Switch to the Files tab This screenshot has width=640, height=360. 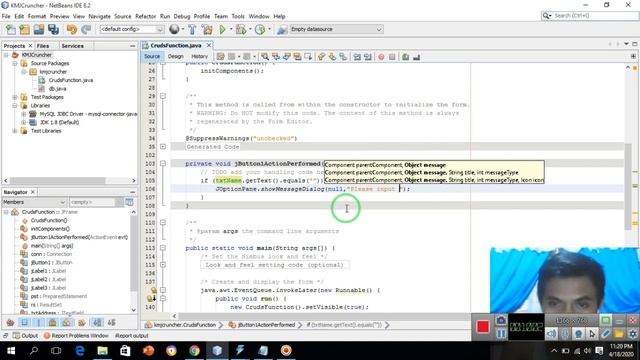pos(43,46)
